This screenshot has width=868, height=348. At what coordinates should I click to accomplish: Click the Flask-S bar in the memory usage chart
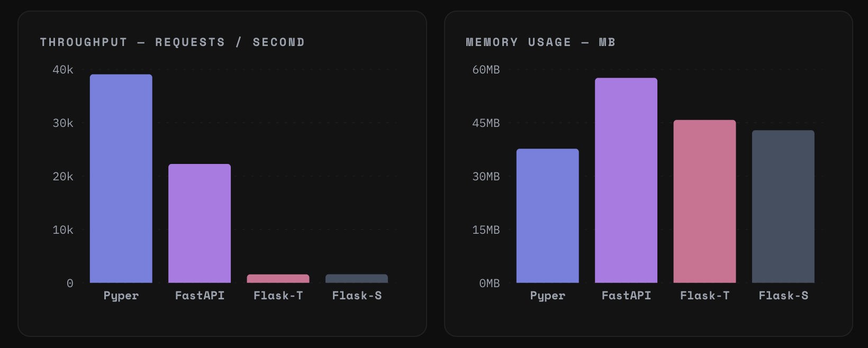pos(783,207)
